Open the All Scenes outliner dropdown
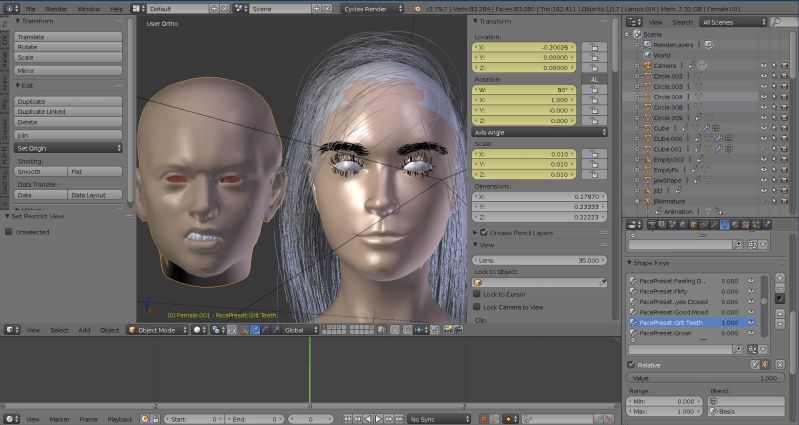This screenshot has width=799, height=425. pos(733,22)
